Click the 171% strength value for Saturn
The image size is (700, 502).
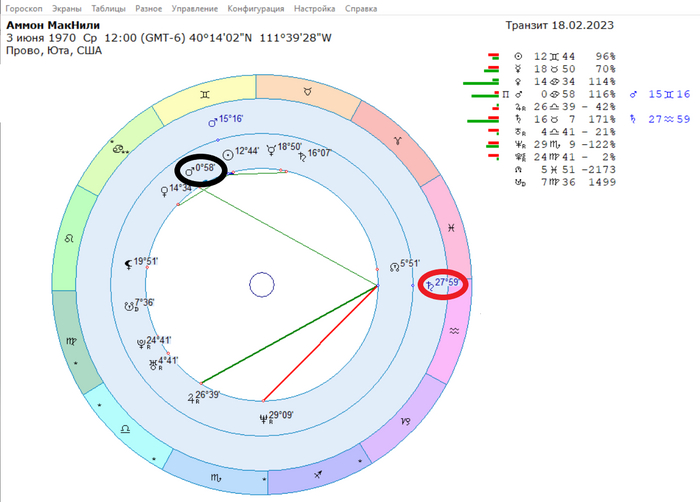(602, 119)
